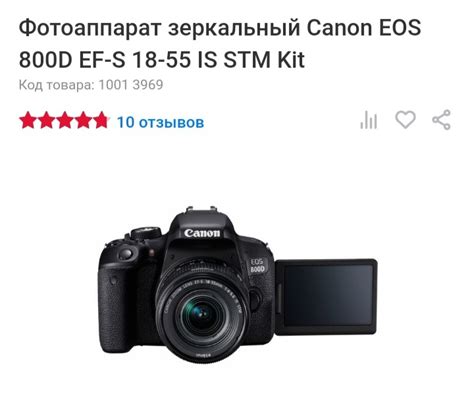Click the fifth, last rating star
The width and height of the screenshot is (474, 412).
coord(101,120)
